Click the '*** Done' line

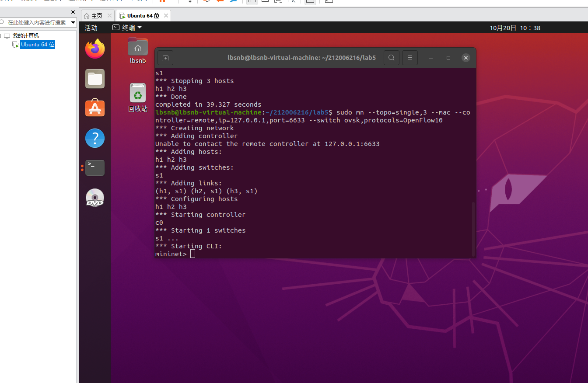pos(171,97)
